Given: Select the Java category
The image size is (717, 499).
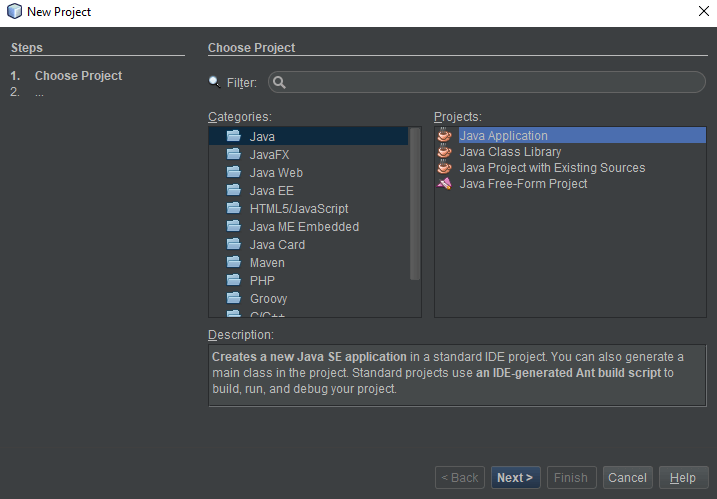Looking at the screenshot, I should [x=308, y=136].
